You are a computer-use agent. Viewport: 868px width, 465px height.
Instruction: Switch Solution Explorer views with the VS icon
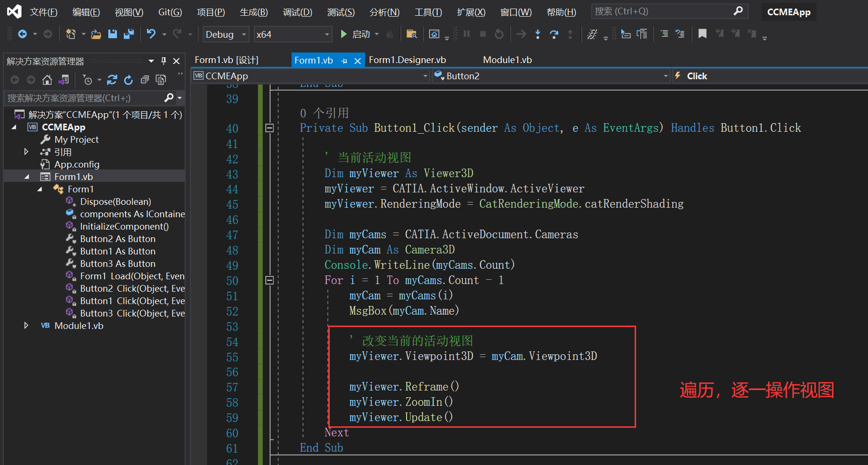coord(63,80)
